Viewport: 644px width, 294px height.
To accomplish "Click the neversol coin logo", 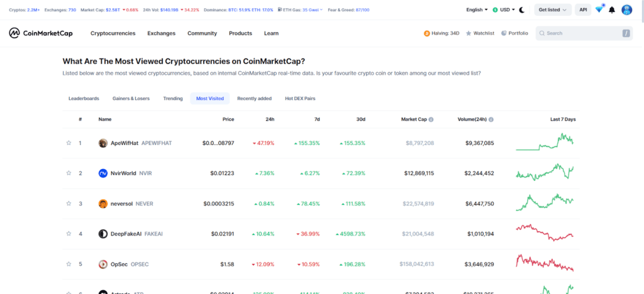I will point(103,204).
